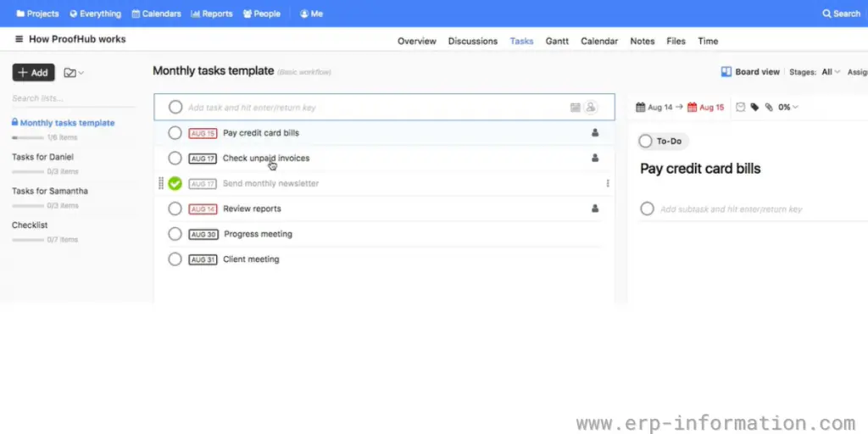Check off the Client meeting task
Image resolution: width=868 pixels, height=434 pixels.
(x=175, y=259)
